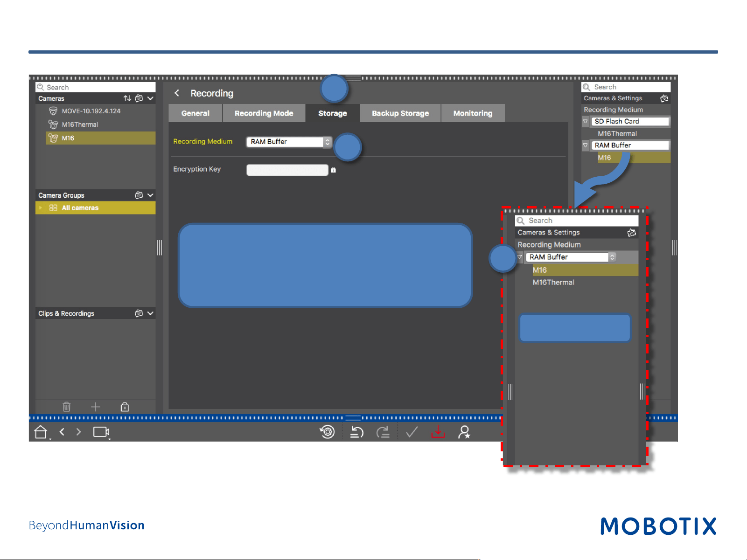Click the Encryption Key input field
The height and width of the screenshot is (560, 747).
point(287,170)
